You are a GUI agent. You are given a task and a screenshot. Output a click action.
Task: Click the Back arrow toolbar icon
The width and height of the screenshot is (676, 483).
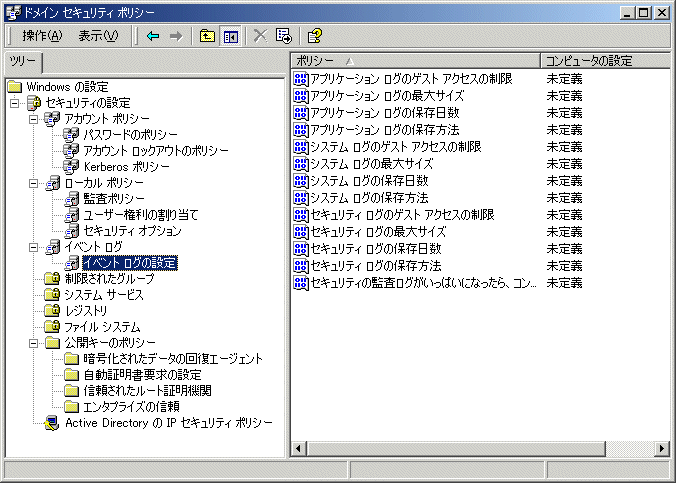pyautogui.click(x=153, y=36)
